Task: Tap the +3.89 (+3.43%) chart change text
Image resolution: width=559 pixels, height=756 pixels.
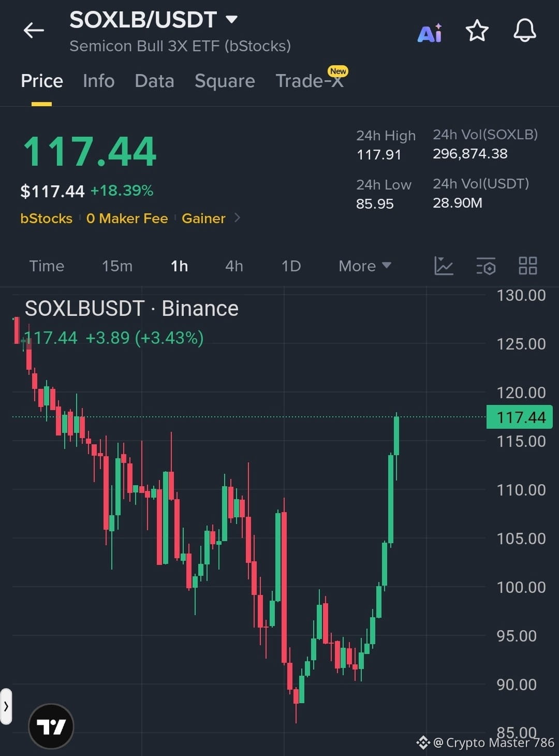Action: tap(144, 338)
